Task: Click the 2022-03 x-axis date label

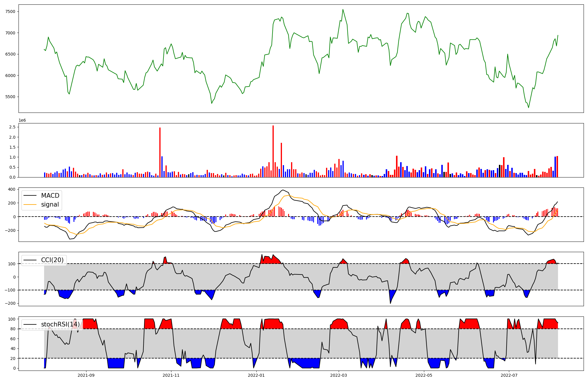Action: (339, 375)
